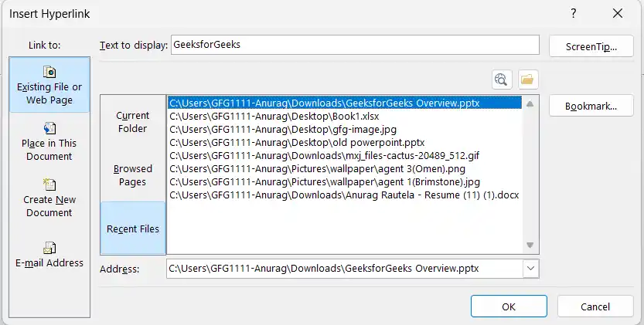Click file list scroll up arrow

coord(530,103)
